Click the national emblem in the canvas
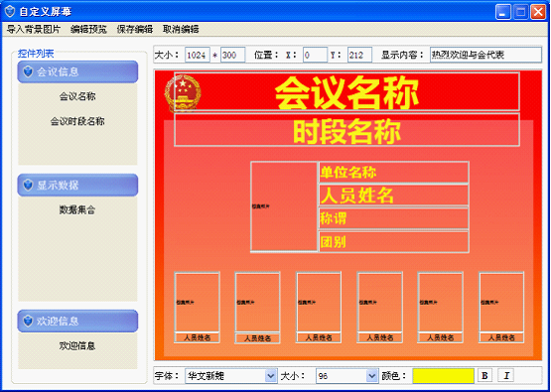551x392 pixels. coord(183,93)
